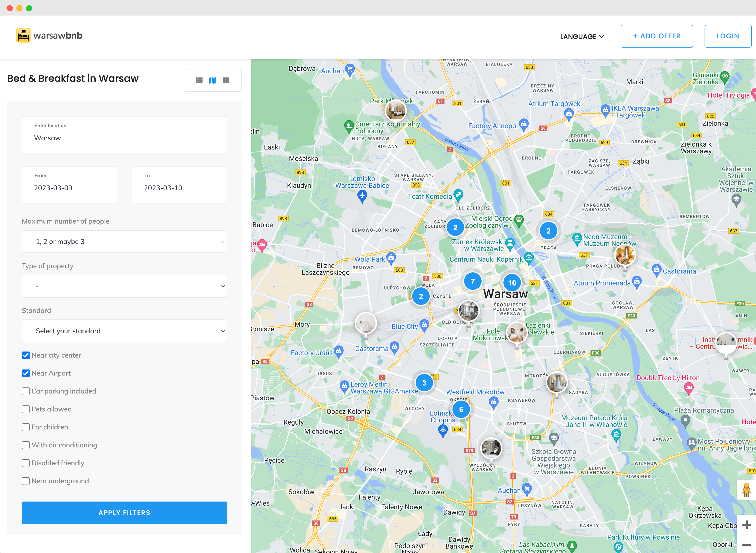Click the warsawbnb logo icon
Viewport: 756px width, 553px height.
[23, 35]
